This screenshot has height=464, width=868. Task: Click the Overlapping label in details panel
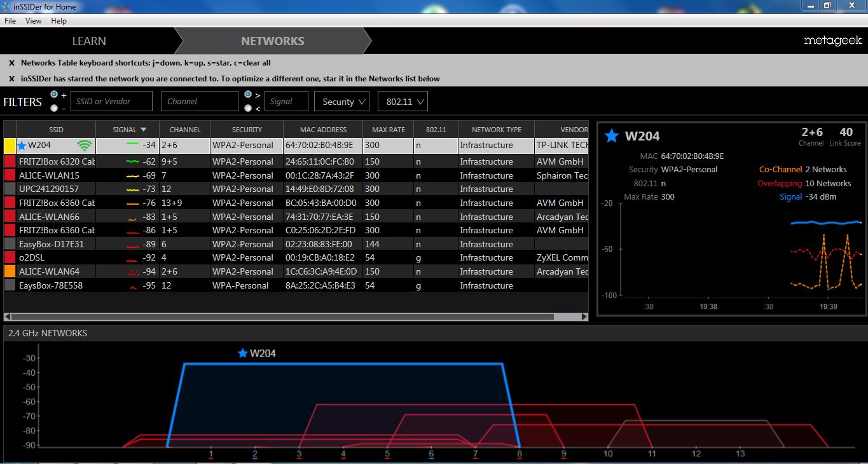click(x=780, y=184)
